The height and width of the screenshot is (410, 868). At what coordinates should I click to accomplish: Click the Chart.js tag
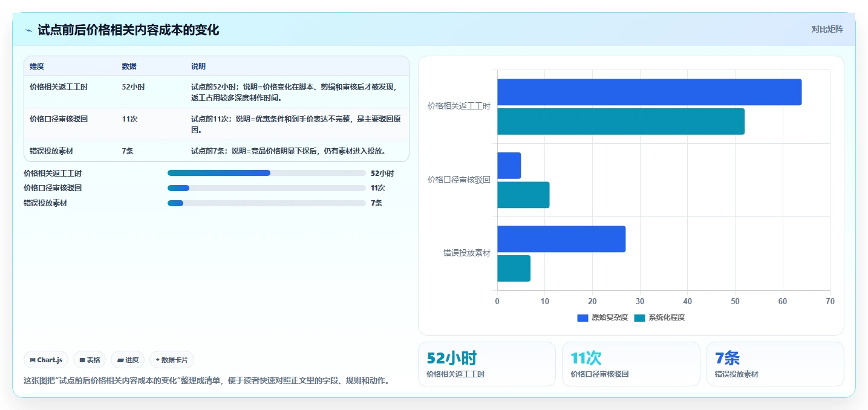click(x=47, y=360)
